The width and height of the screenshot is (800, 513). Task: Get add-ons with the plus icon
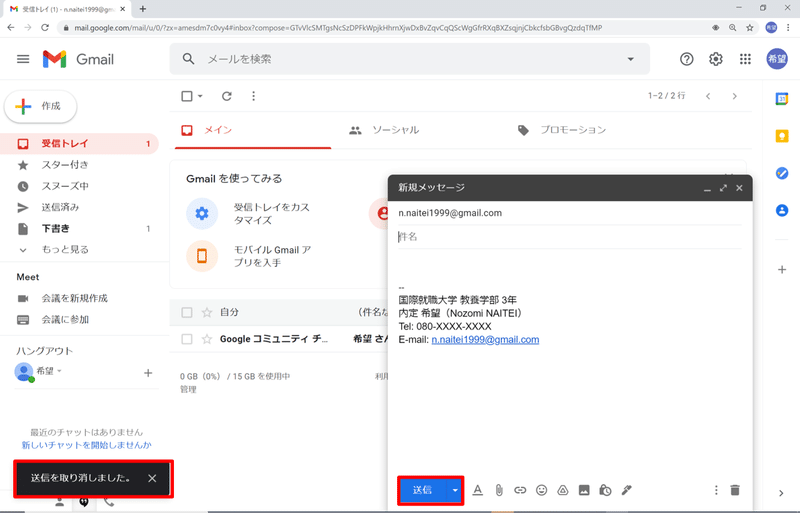(782, 270)
